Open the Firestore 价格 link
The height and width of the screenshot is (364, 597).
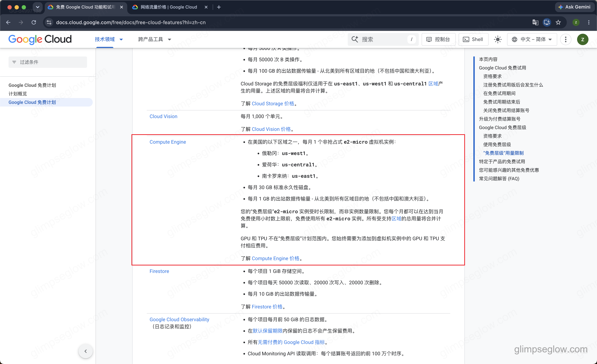(267, 307)
